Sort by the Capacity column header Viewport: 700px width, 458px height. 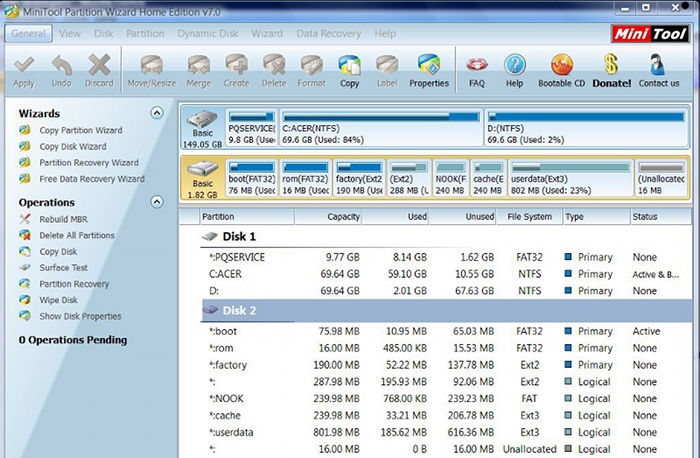328,217
